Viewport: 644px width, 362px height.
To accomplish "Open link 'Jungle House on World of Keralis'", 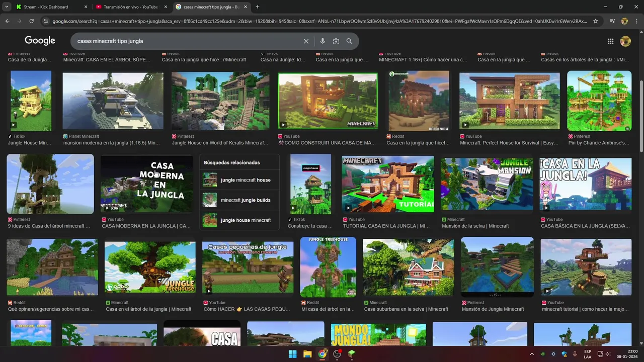I will [x=220, y=143].
